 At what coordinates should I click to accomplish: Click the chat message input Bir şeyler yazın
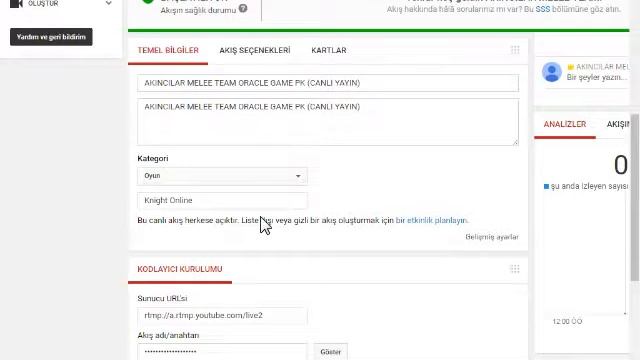pos(597,77)
